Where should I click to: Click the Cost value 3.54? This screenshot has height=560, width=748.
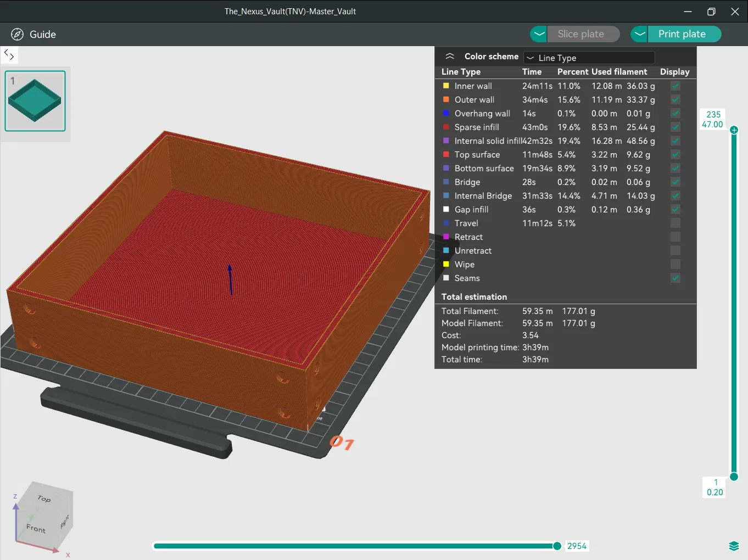click(531, 335)
